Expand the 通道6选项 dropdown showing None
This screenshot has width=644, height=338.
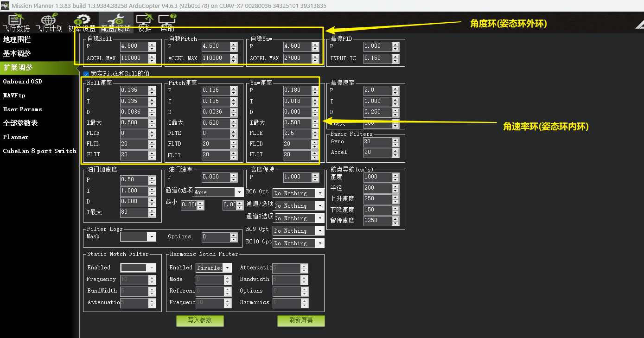coord(239,192)
